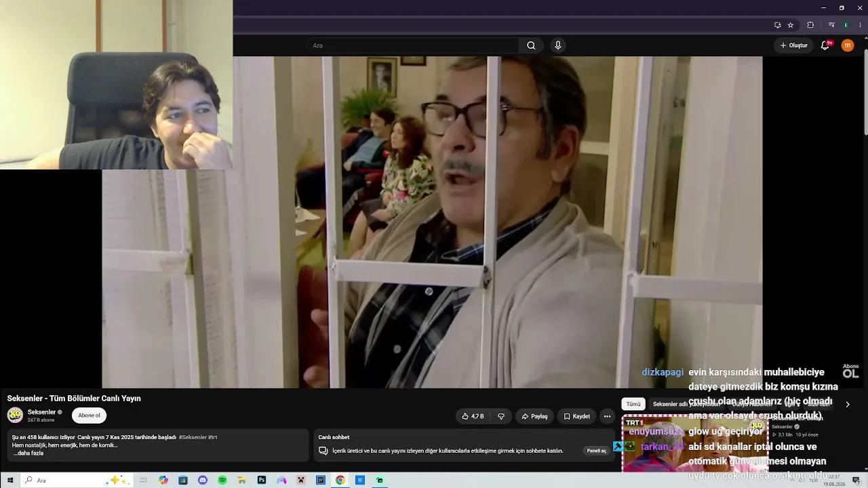Open the media controls icon in Chrome
Screen dimensions: 868x488
(831, 25)
